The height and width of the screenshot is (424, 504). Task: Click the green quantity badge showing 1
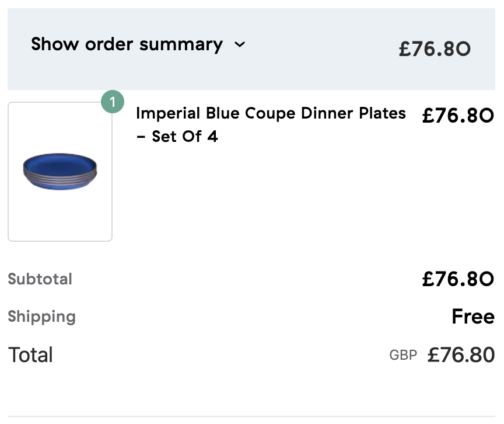112,102
